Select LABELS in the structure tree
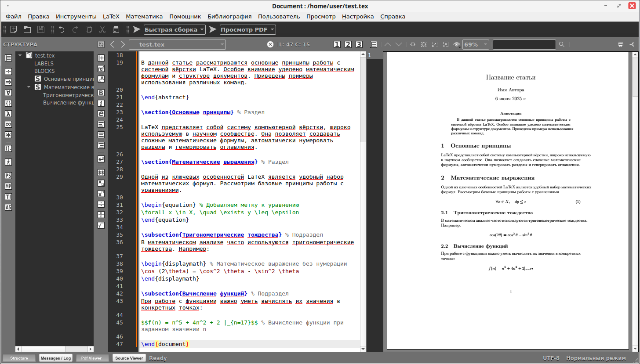Screen dimensions: 640x364 44,63
